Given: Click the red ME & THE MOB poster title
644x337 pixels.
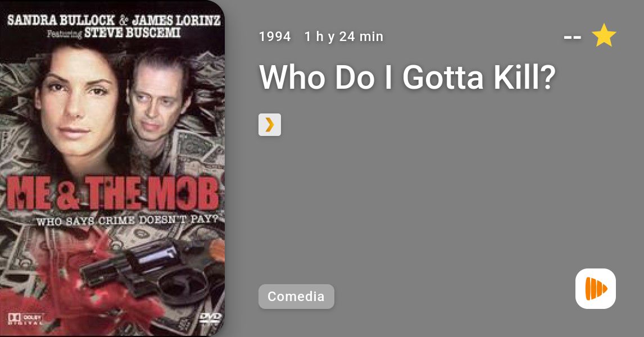Looking at the screenshot, I should [x=112, y=193].
